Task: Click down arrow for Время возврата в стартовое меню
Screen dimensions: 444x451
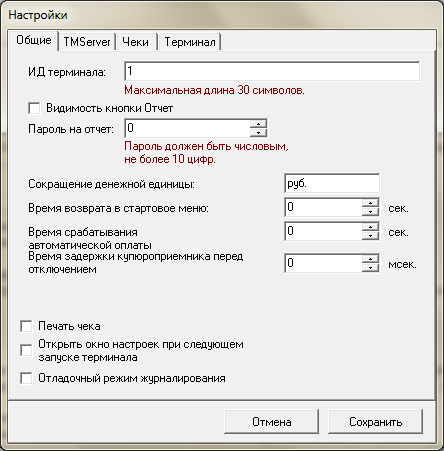Action: 370,211
